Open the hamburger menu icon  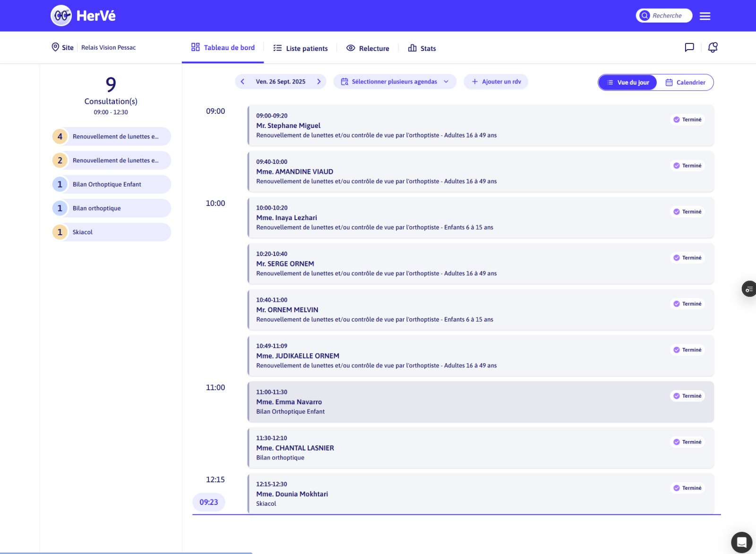(704, 16)
